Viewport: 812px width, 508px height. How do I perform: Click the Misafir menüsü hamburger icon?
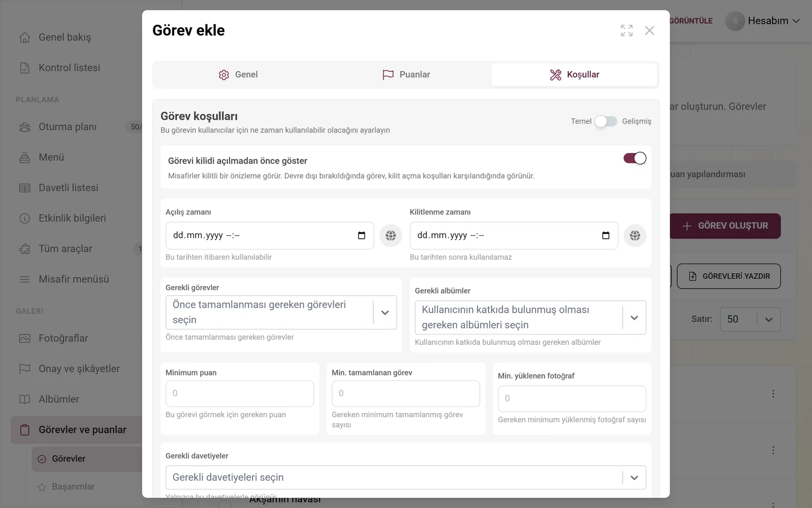[x=25, y=279]
